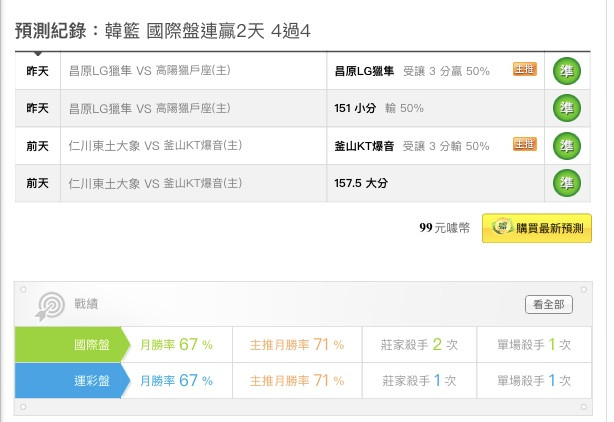Click 運彩盤 單場殺手 1 次 stat
The height and width of the screenshot is (422, 614).
pos(534,381)
